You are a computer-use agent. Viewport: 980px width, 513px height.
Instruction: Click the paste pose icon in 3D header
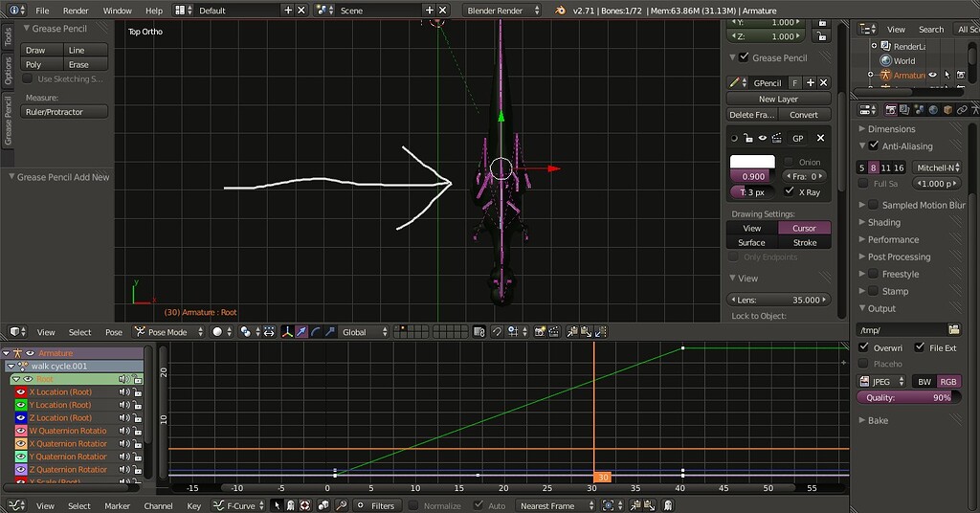[x=587, y=332]
